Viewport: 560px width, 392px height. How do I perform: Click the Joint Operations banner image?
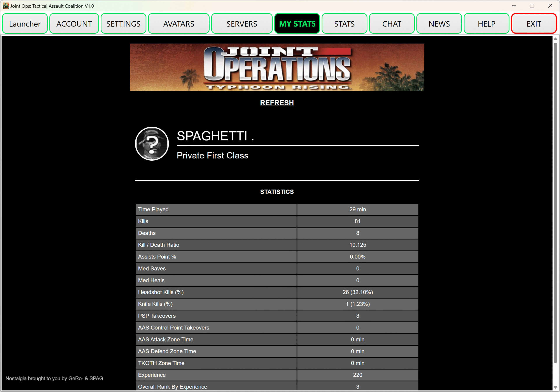tap(276, 67)
